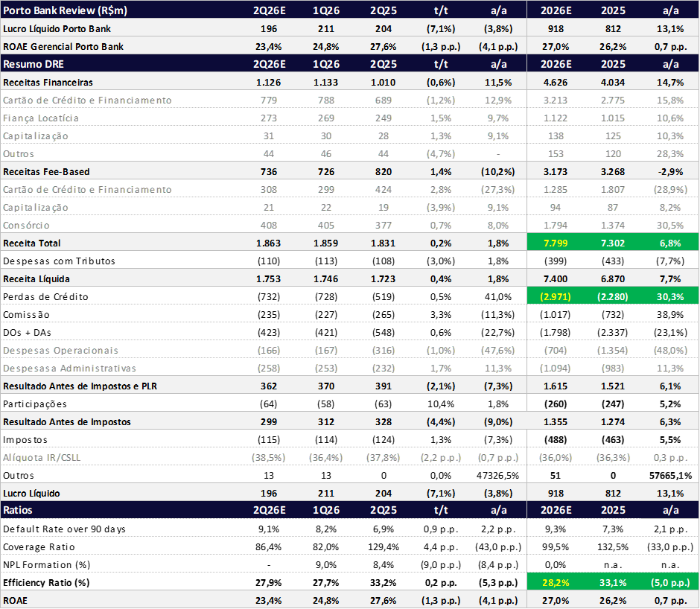
Task: Click the 'ROAE' label in the last row
Action: tap(15, 600)
